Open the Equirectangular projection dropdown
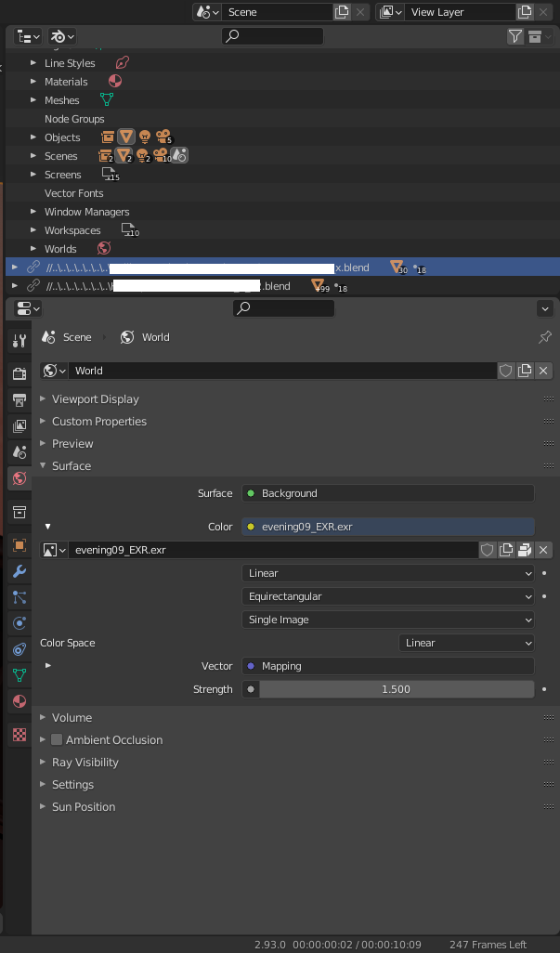The width and height of the screenshot is (560, 953). click(x=388, y=596)
